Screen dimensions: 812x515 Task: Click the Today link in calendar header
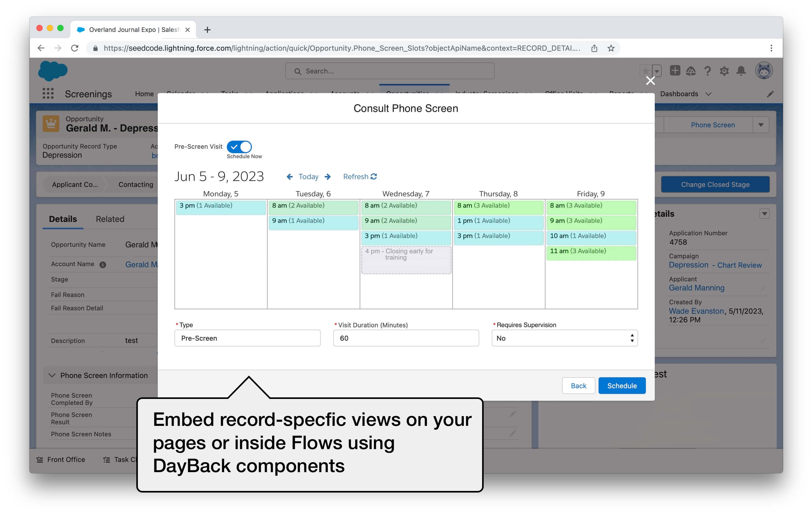(308, 177)
